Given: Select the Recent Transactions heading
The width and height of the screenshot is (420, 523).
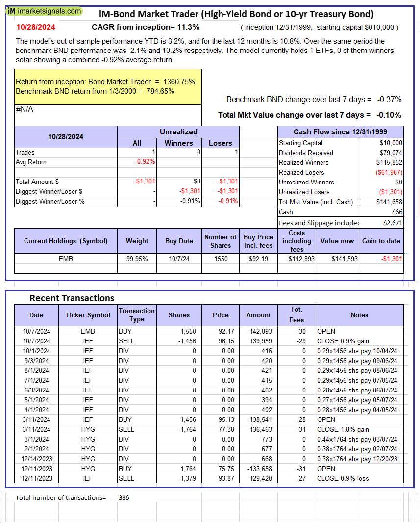Looking at the screenshot, I should 72,298.
